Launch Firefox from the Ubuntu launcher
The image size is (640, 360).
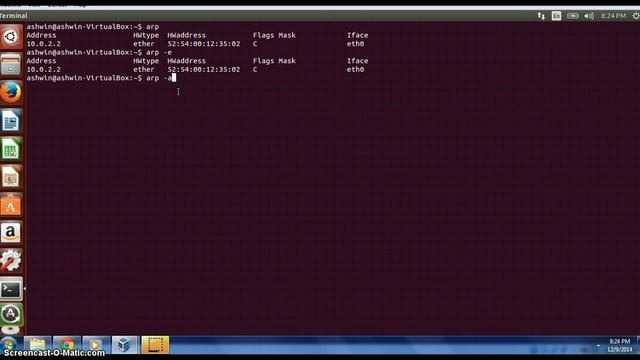(11, 92)
